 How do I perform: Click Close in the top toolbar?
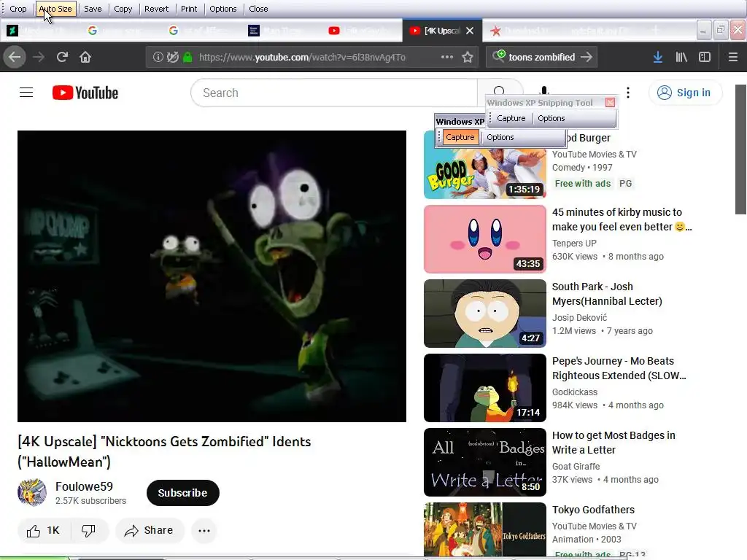[258, 9]
